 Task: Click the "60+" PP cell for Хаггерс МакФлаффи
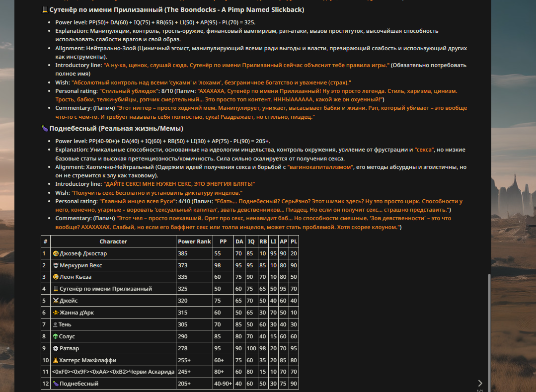pos(223,360)
